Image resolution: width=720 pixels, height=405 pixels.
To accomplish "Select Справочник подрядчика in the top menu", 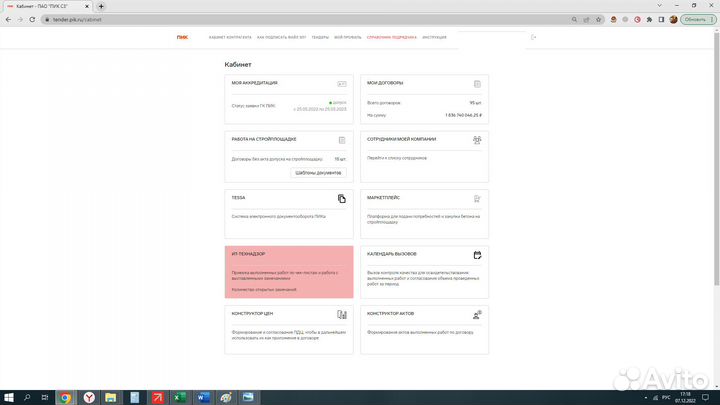I will coord(392,37).
